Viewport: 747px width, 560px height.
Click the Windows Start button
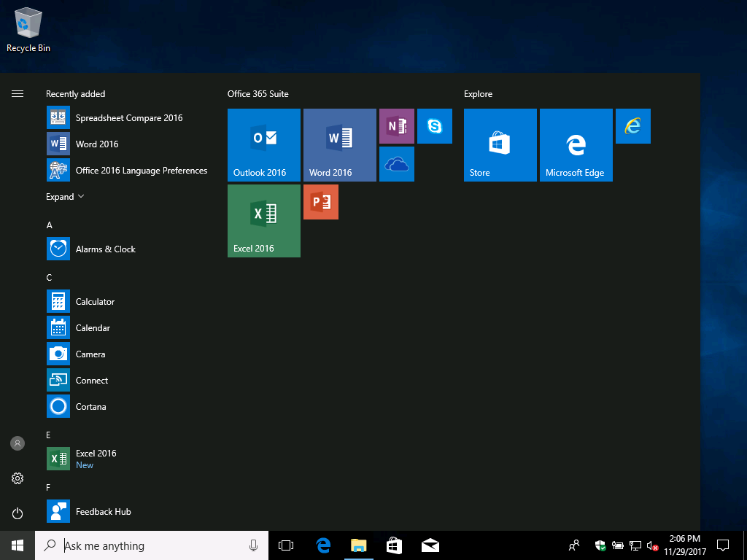click(x=18, y=545)
